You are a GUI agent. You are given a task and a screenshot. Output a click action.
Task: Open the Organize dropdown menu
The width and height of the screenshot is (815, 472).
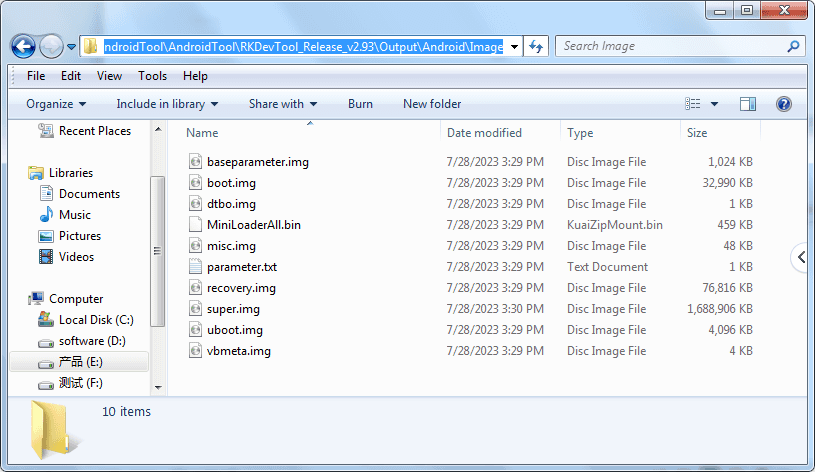tap(56, 104)
